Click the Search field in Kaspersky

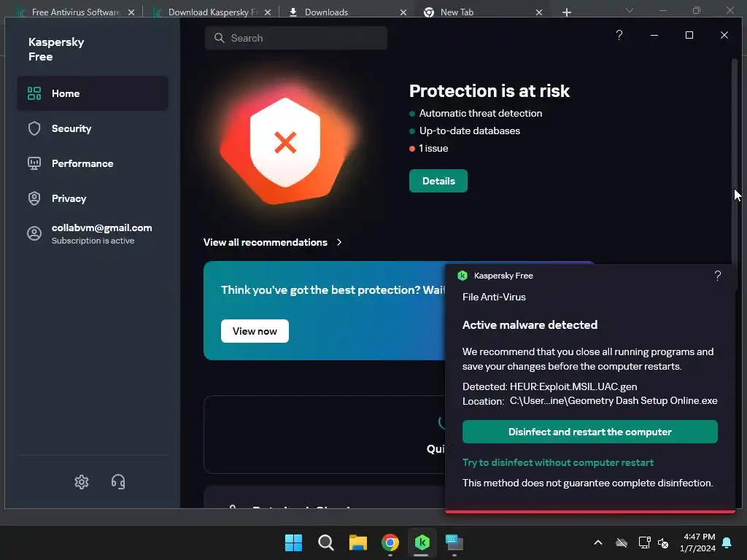coord(296,38)
